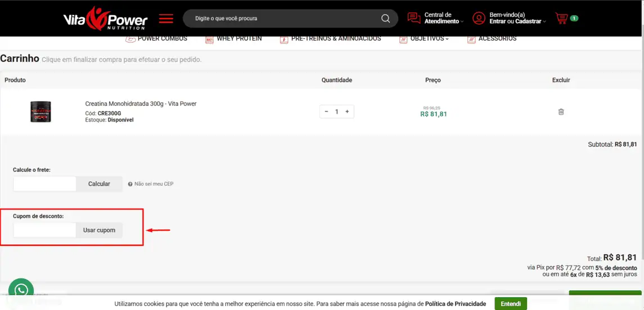Focus the product search field

pos(290,19)
